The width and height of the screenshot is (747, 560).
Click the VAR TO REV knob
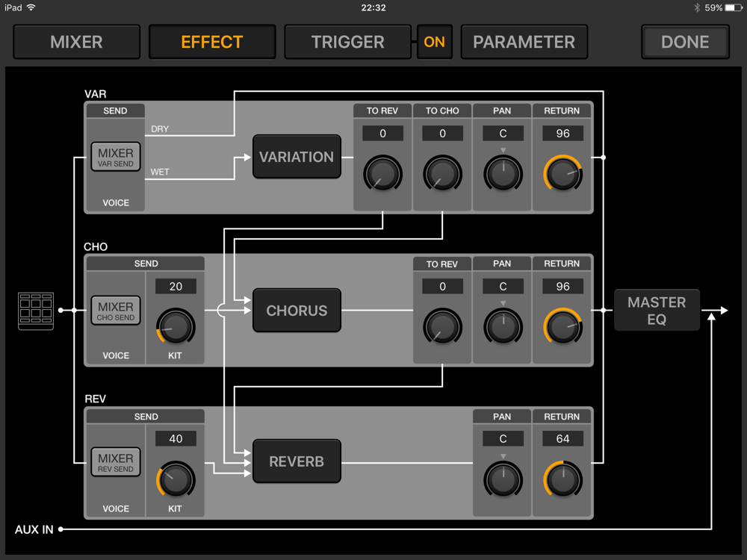click(382, 173)
